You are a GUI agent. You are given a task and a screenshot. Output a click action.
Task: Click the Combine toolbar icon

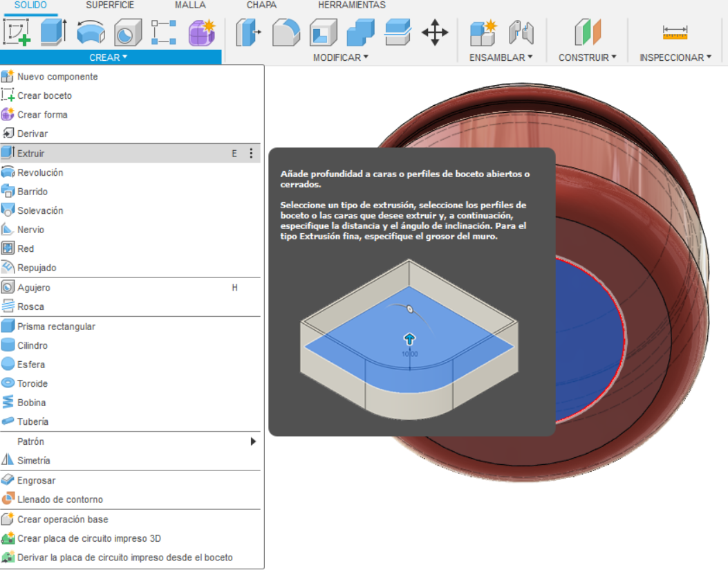[360, 32]
